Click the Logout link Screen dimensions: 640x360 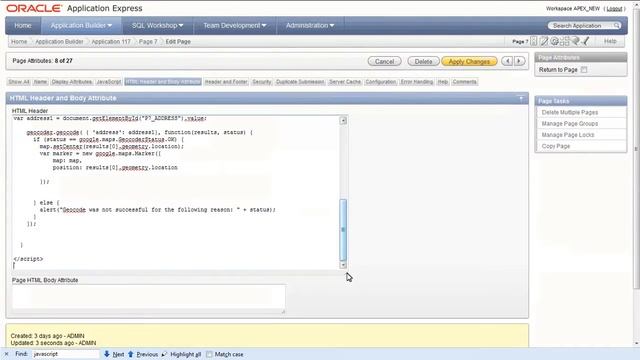tap(614, 9)
